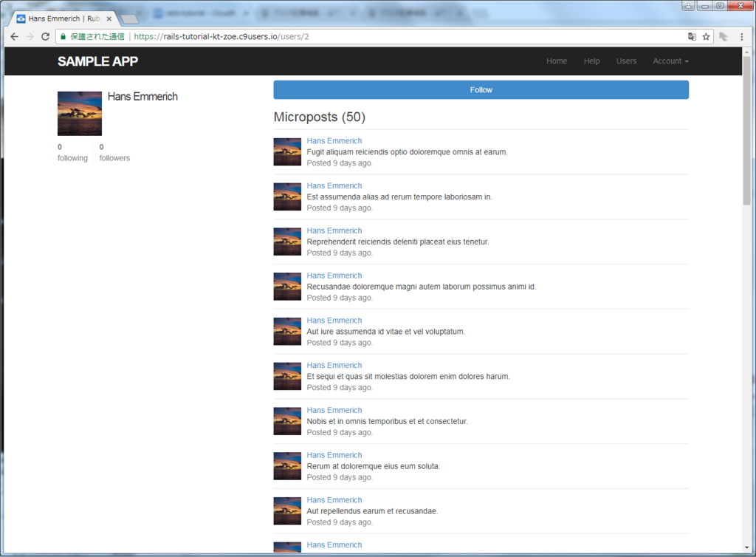Click avatar beside the 'Reprehenderit reiciendis' micropost
756x557 pixels.
click(287, 242)
